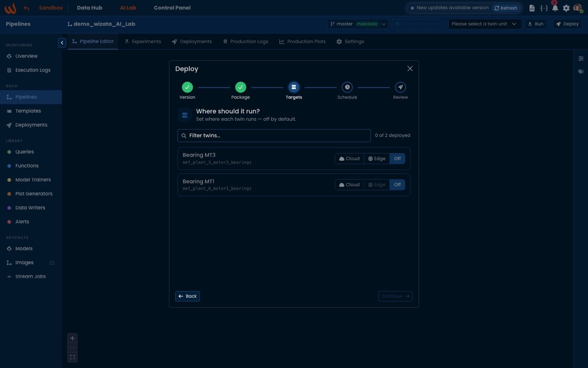Set Bearing MT1 to Off
588x368 pixels.
coord(397,185)
